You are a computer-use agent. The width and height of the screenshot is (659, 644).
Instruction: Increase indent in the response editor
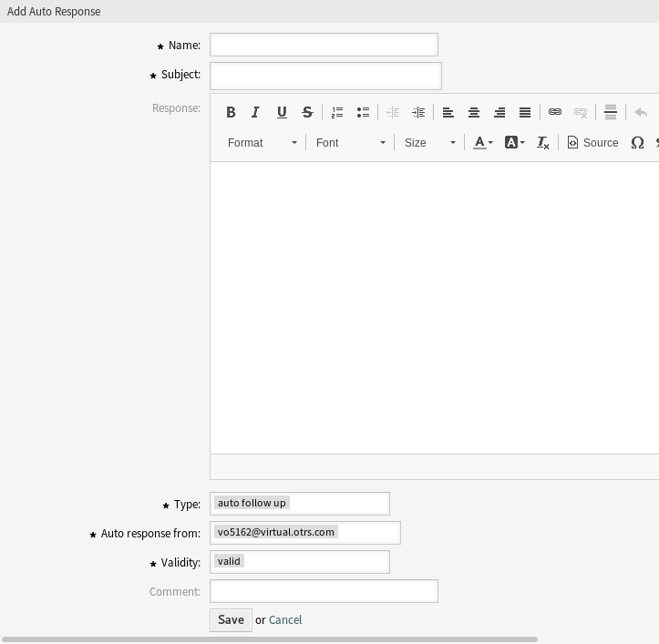click(x=418, y=112)
